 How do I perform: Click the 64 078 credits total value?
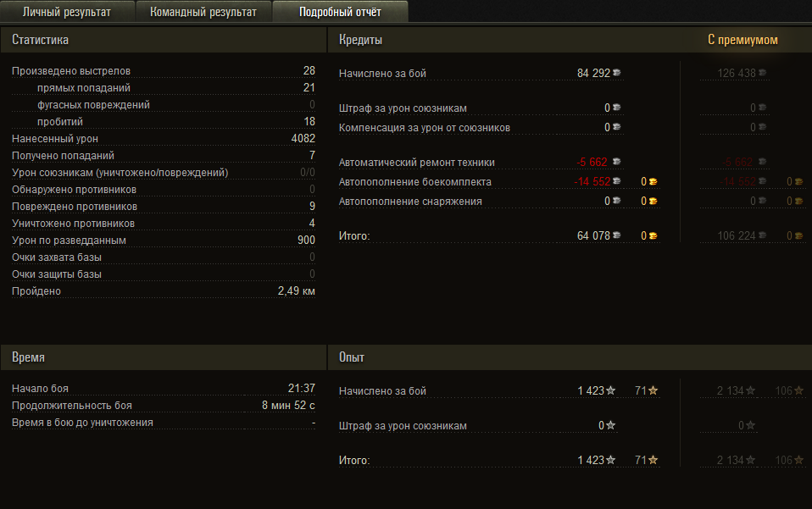point(593,235)
